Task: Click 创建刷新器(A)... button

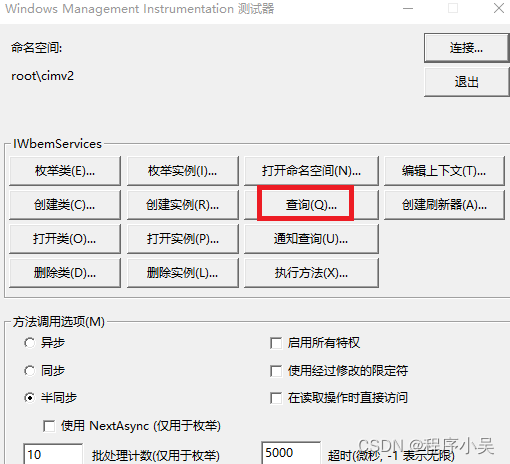Action: pyautogui.click(x=444, y=205)
